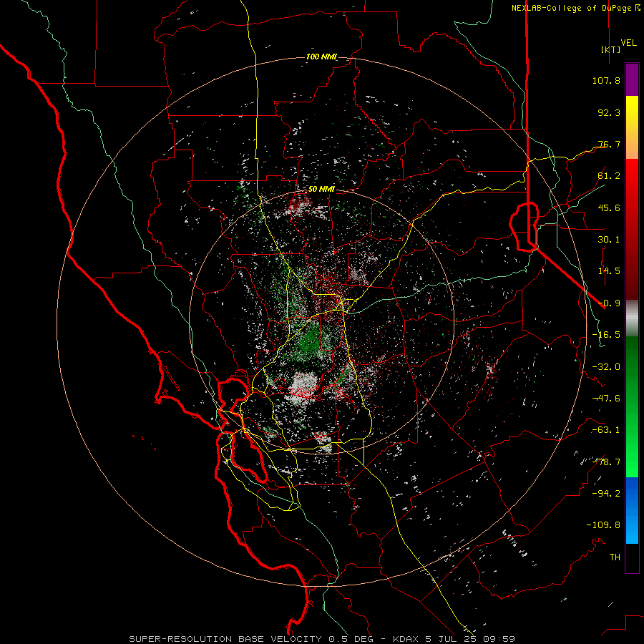Pick the purple segment of the color bar

click(632, 79)
